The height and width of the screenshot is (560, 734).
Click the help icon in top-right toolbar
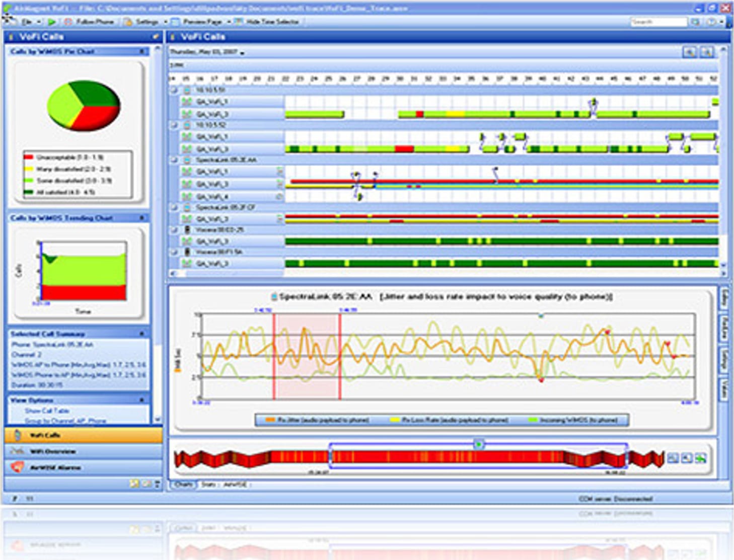point(711,22)
